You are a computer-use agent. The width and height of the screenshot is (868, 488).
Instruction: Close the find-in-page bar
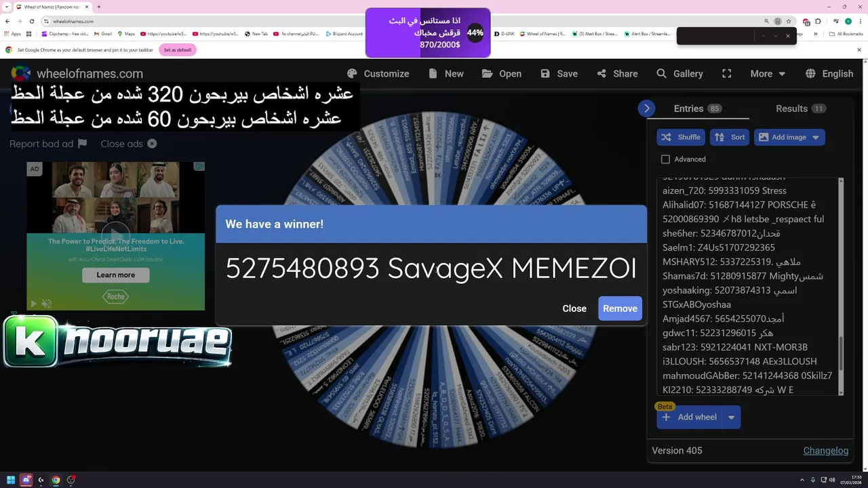(x=788, y=36)
